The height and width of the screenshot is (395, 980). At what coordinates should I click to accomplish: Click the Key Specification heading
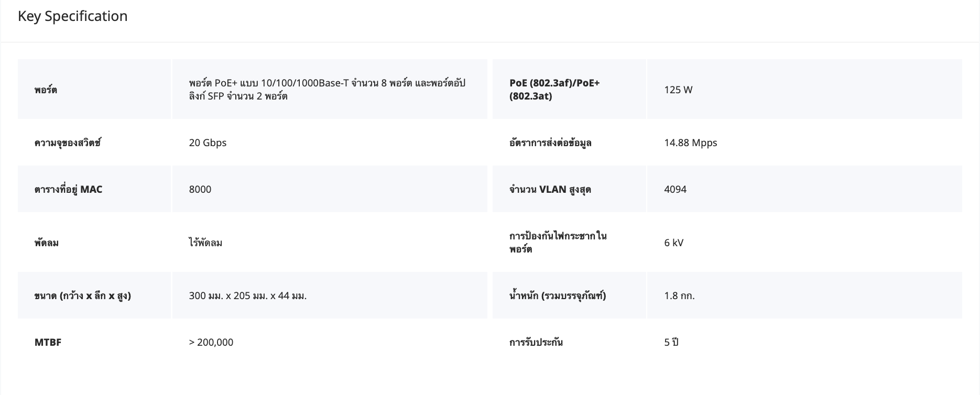pyautogui.click(x=72, y=16)
